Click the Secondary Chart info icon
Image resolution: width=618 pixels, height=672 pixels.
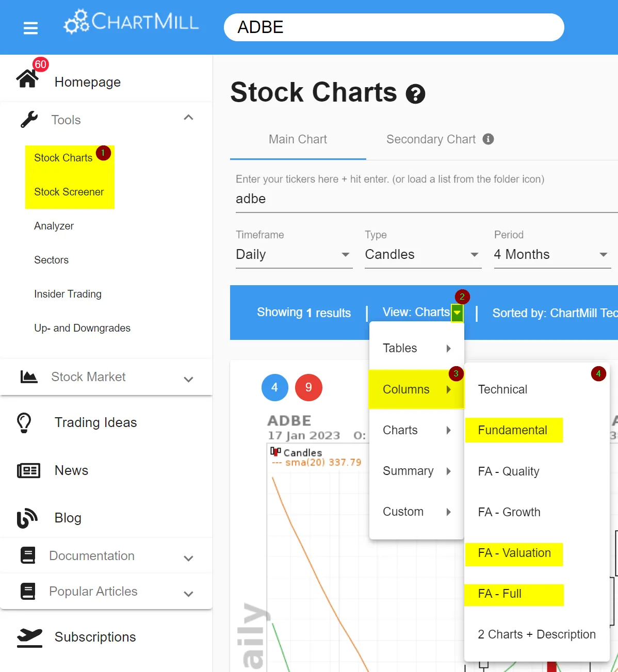[488, 139]
